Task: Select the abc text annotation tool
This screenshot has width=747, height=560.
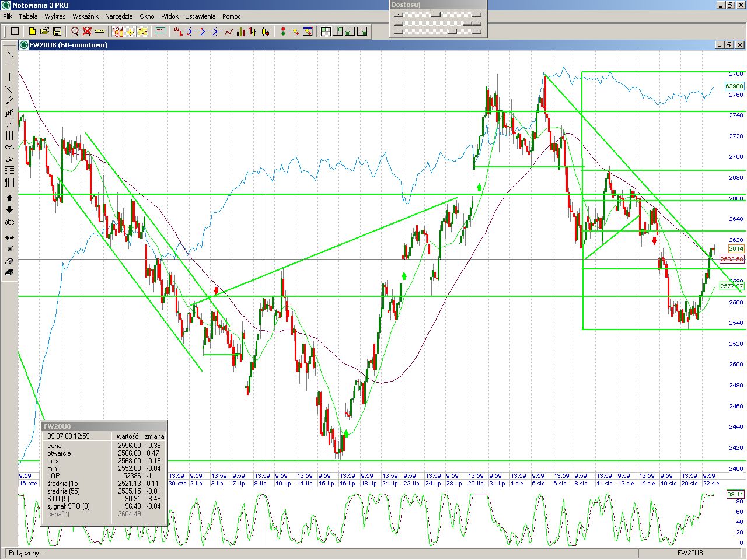Action: (x=9, y=222)
